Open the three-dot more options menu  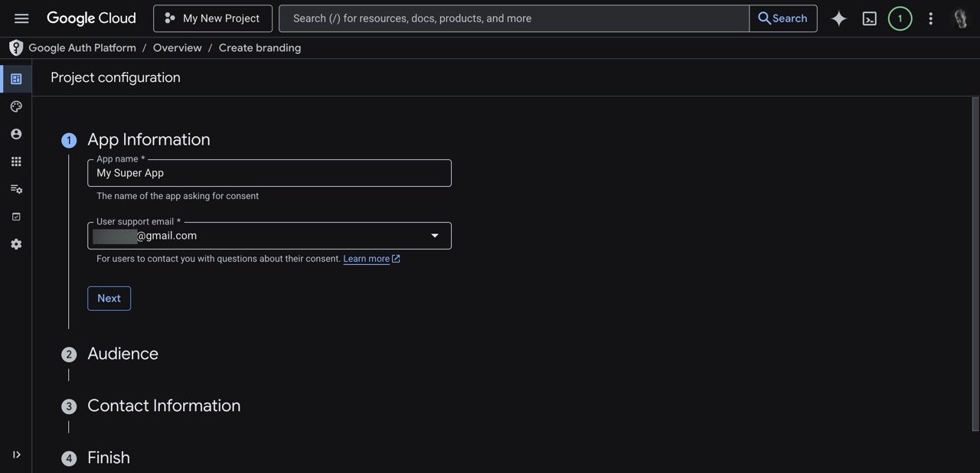930,18
